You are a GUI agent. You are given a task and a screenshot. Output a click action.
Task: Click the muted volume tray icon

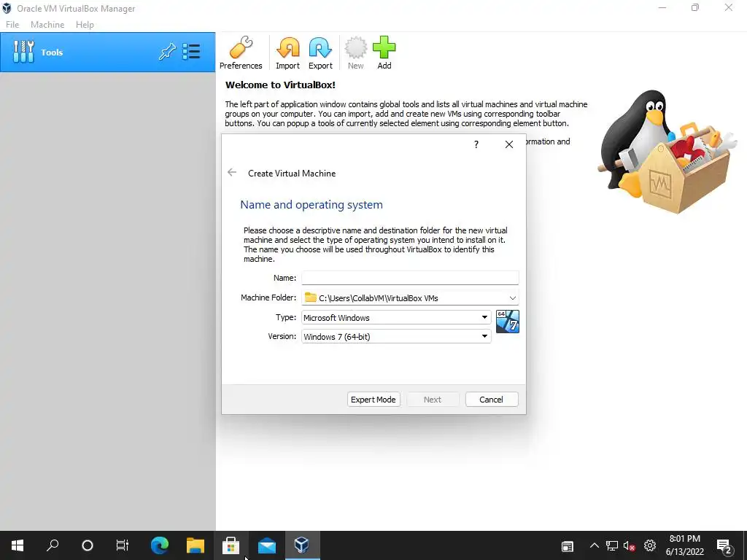[x=629, y=545]
